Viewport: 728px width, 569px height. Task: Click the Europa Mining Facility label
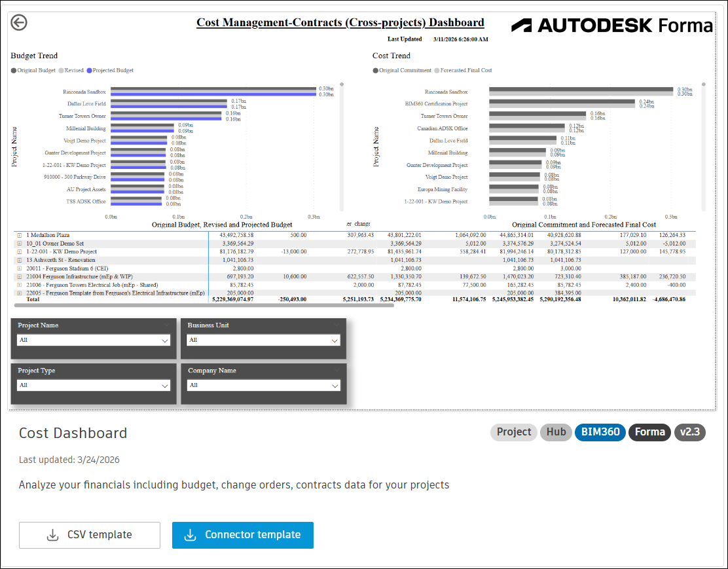443,189
